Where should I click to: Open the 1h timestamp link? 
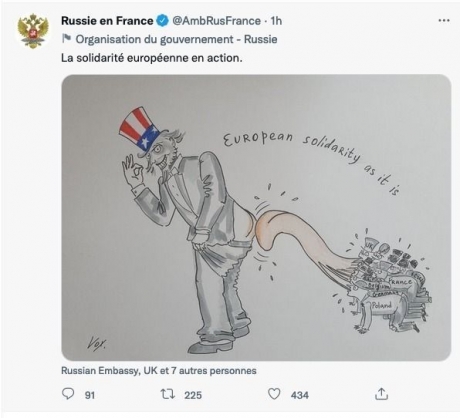tap(276, 21)
